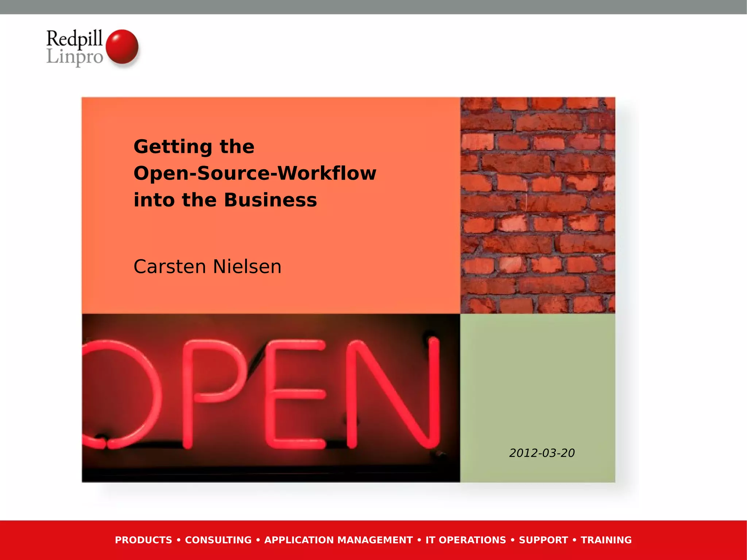
Task: Select the red brick wall image
Action: coord(538,205)
